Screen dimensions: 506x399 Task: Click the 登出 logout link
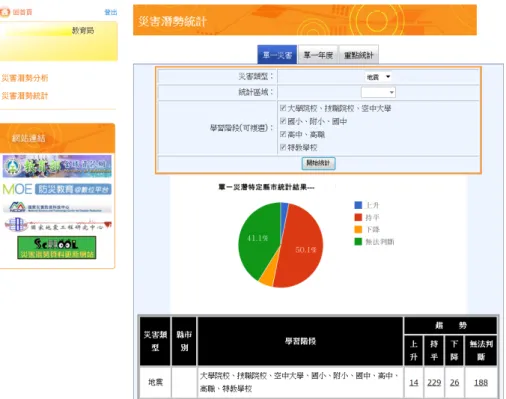coord(111,12)
